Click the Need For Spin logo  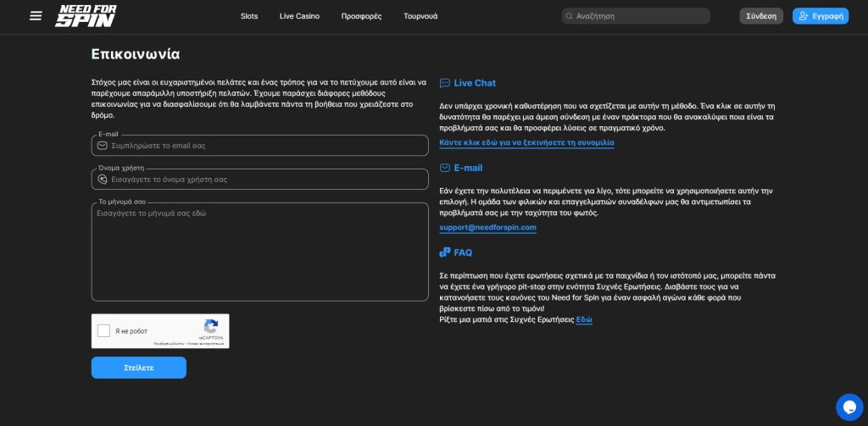(86, 16)
